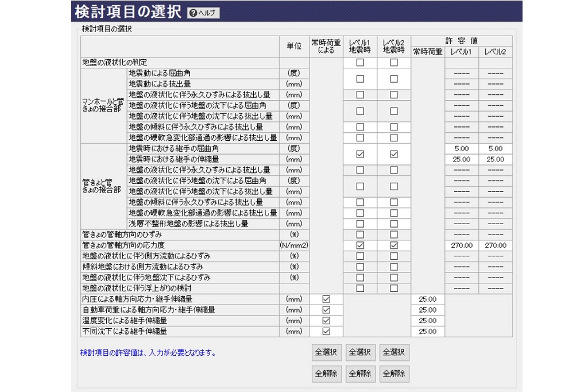This screenshot has width=588, height=392.
Task: Enable レベル2 for 地盤の液状化に伴う浮上がりの検討
Action: (394, 289)
